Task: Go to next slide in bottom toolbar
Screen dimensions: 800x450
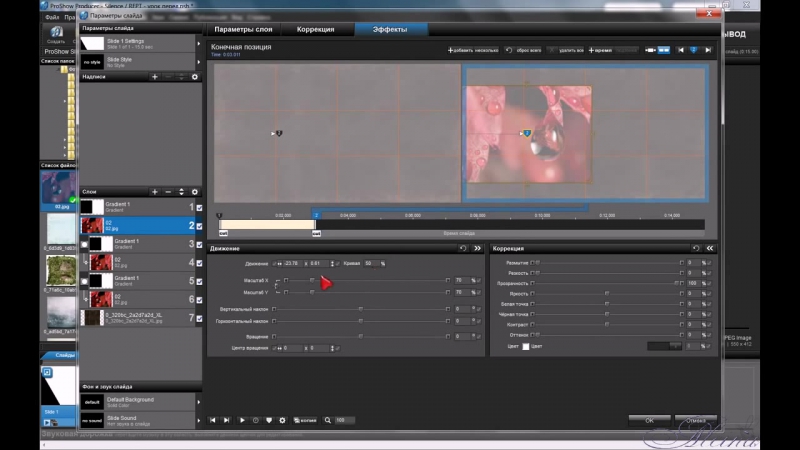Action: click(227, 420)
